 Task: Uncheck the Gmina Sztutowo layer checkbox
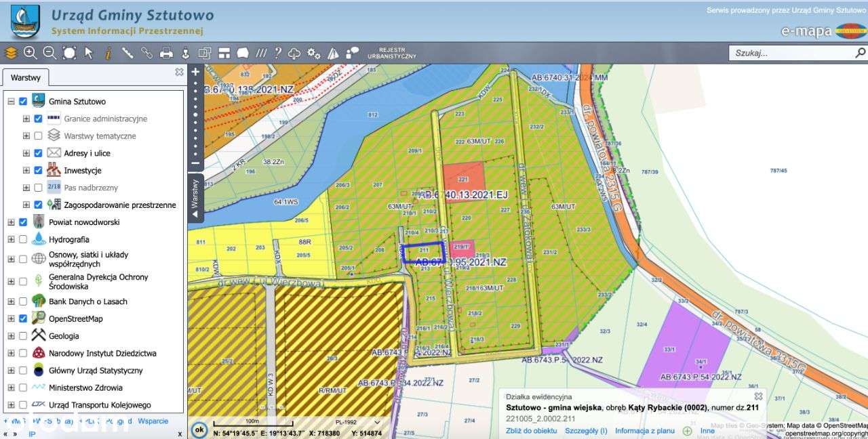tap(23, 101)
